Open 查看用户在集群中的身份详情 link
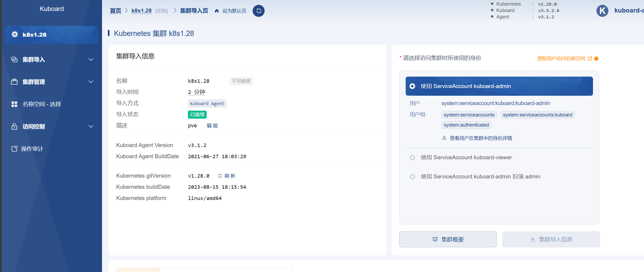The height and width of the screenshot is (272, 644). pos(481,138)
